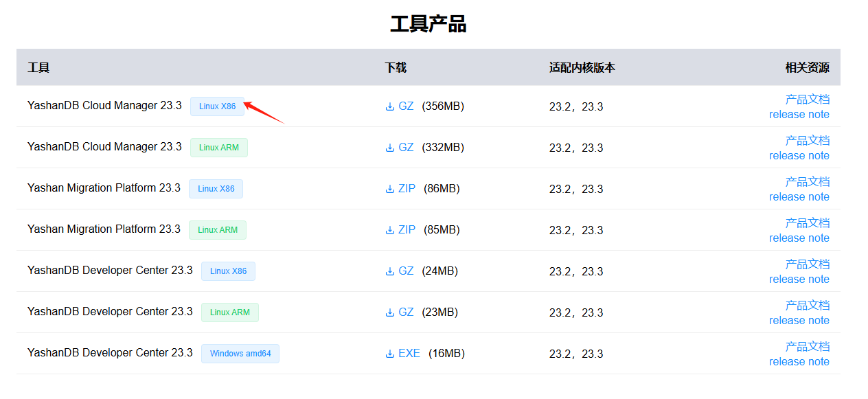Open 产品文档 for Developer Center Linux X86

click(x=808, y=264)
